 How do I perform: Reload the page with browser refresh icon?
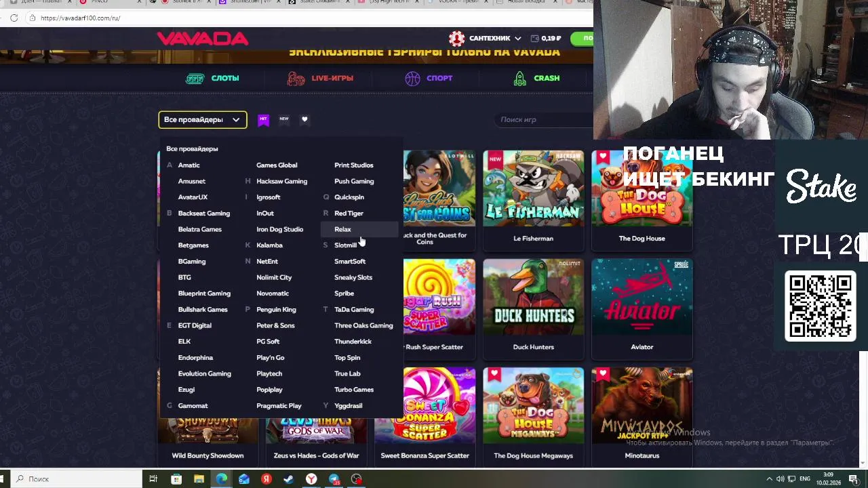14,18
